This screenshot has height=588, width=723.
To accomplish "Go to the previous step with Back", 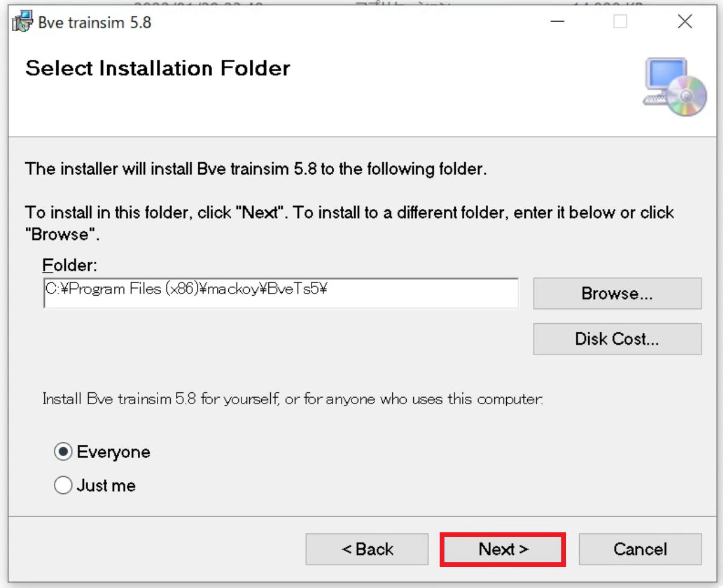I will pos(367,549).
